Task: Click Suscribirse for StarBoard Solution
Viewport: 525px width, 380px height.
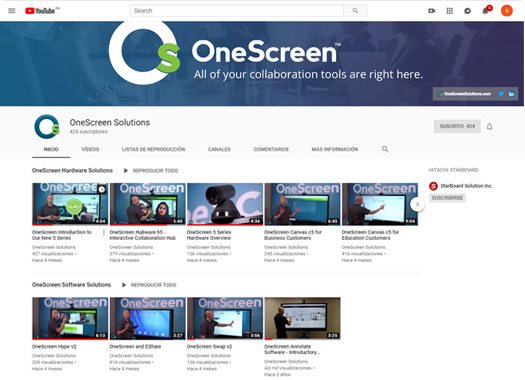Action: 447,198
